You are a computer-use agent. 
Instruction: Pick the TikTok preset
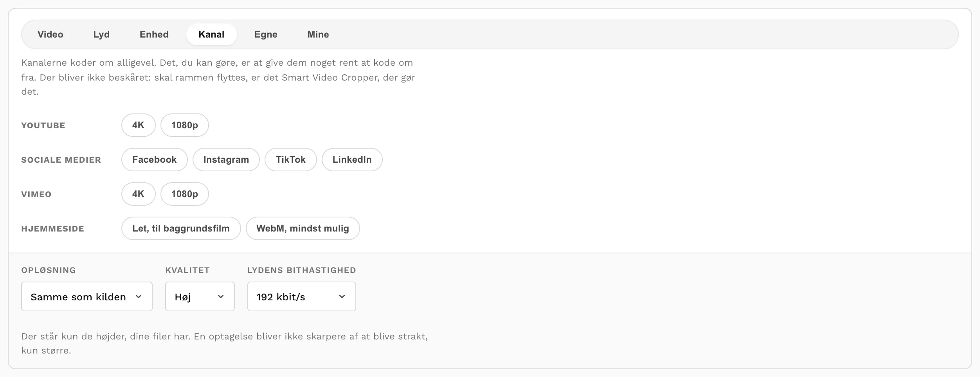291,160
